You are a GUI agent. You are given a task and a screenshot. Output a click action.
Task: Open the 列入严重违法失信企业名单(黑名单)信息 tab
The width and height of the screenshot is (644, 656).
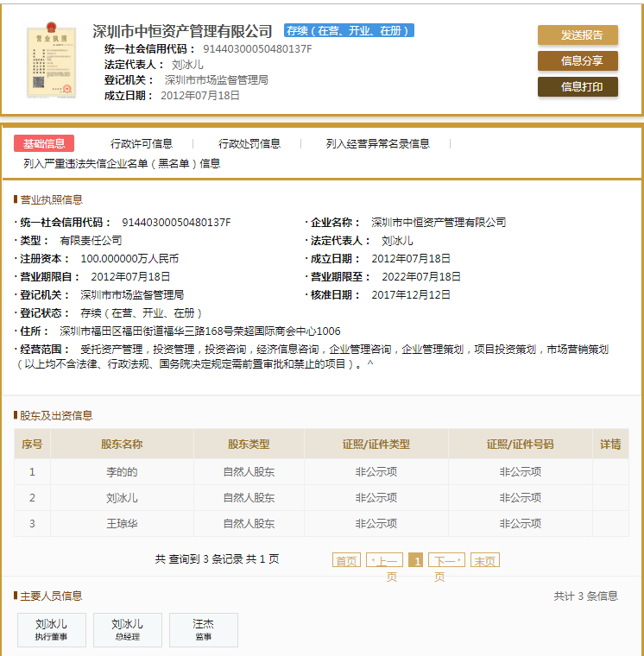[x=122, y=163]
